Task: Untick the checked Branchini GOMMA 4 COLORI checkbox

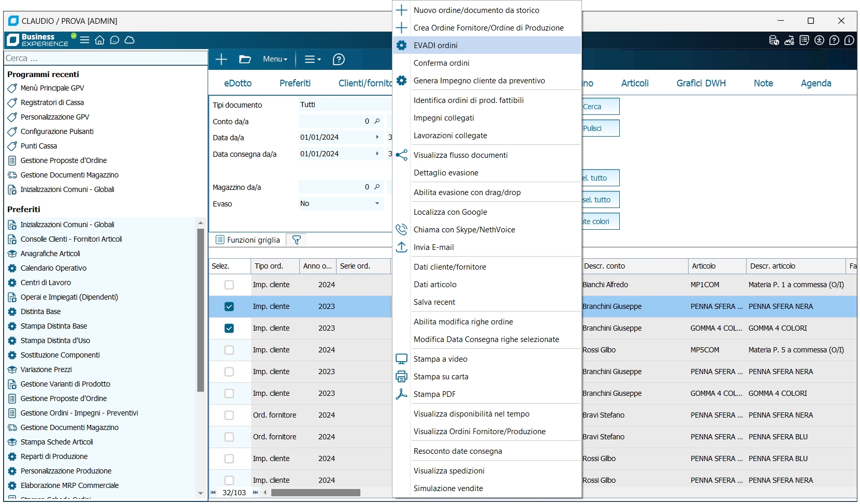Action: (x=229, y=328)
